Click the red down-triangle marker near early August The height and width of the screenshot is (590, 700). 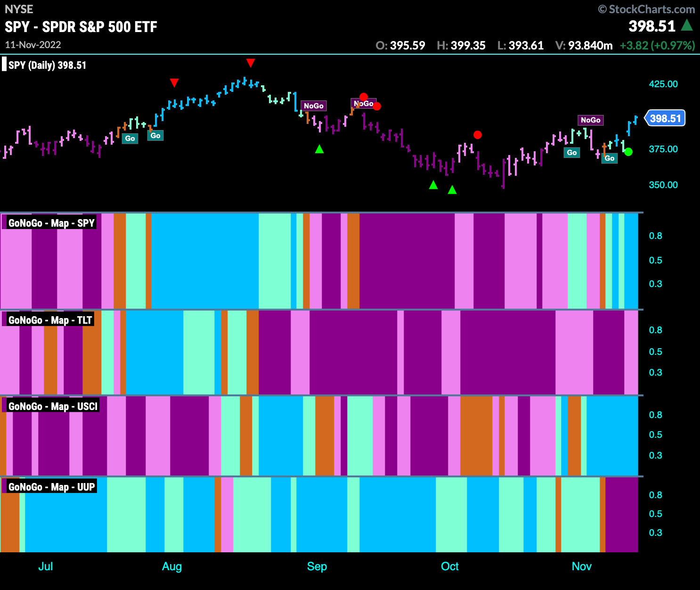(x=174, y=83)
